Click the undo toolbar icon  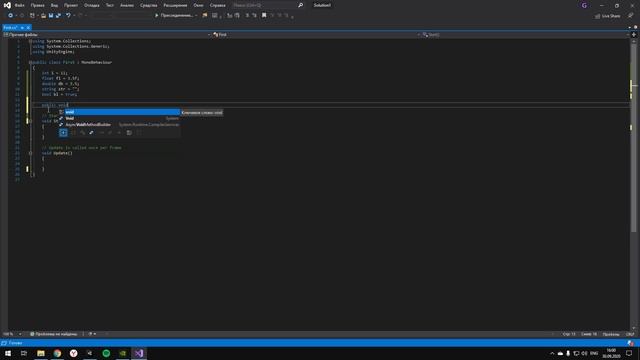(68, 16)
